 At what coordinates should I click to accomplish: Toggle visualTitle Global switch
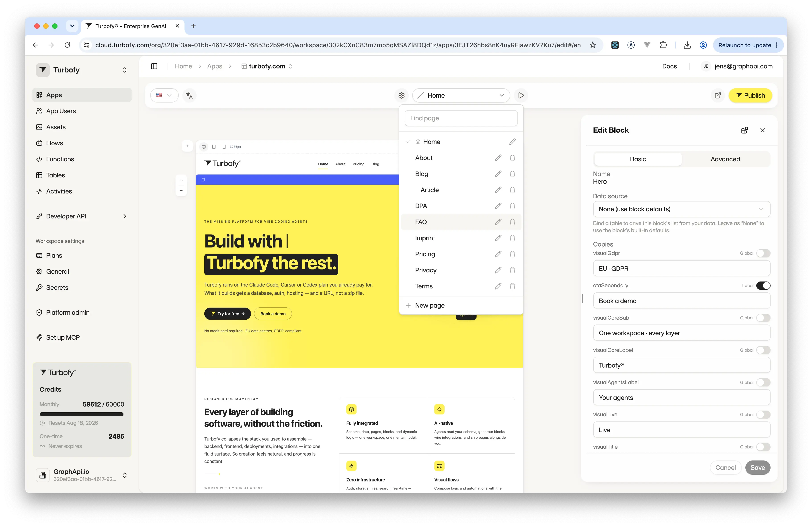[x=763, y=447]
